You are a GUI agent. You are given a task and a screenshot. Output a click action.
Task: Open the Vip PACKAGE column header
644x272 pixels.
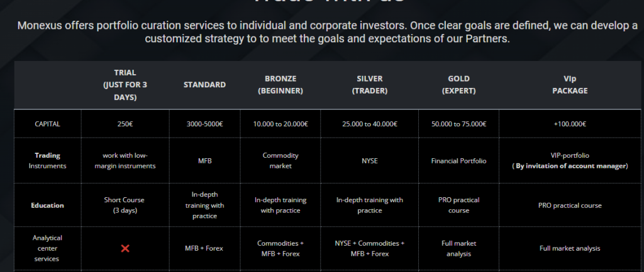click(x=570, y=85)
